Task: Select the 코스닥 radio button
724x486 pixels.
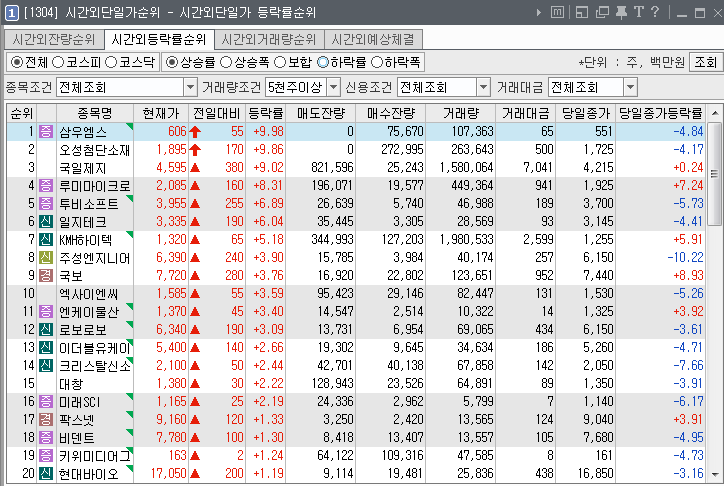Action: click(111, 62)
